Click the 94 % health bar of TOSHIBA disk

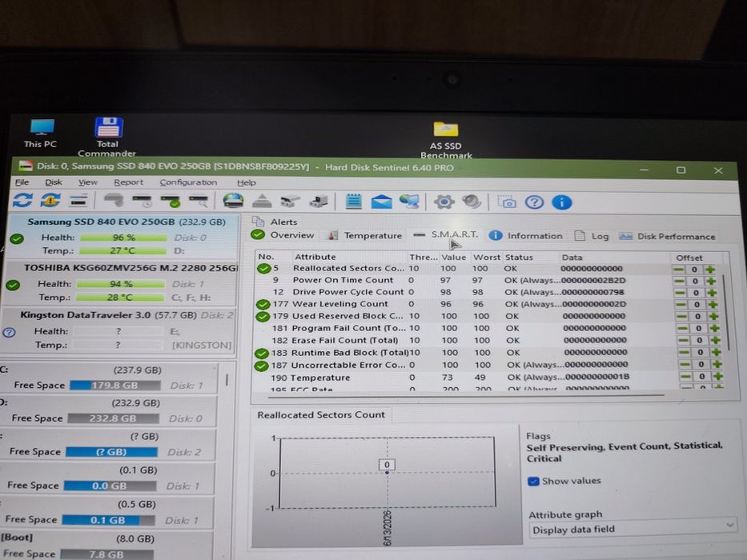click(x=121, y=284)
